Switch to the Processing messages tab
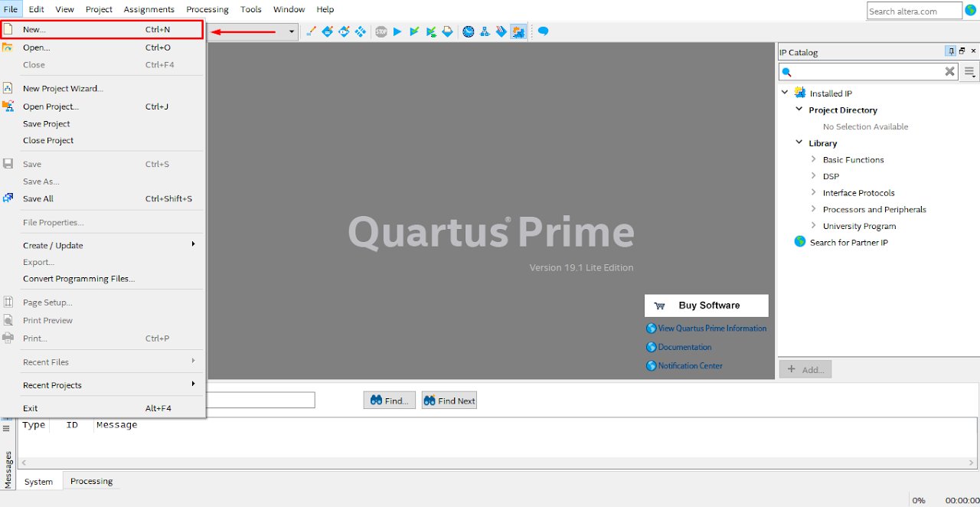 [91, 481]
